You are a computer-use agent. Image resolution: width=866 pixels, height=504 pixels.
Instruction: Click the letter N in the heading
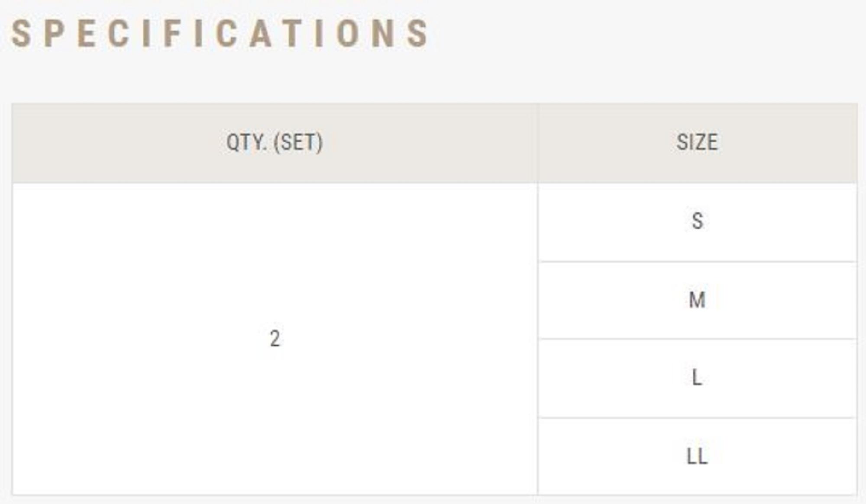tap(383, 33)
